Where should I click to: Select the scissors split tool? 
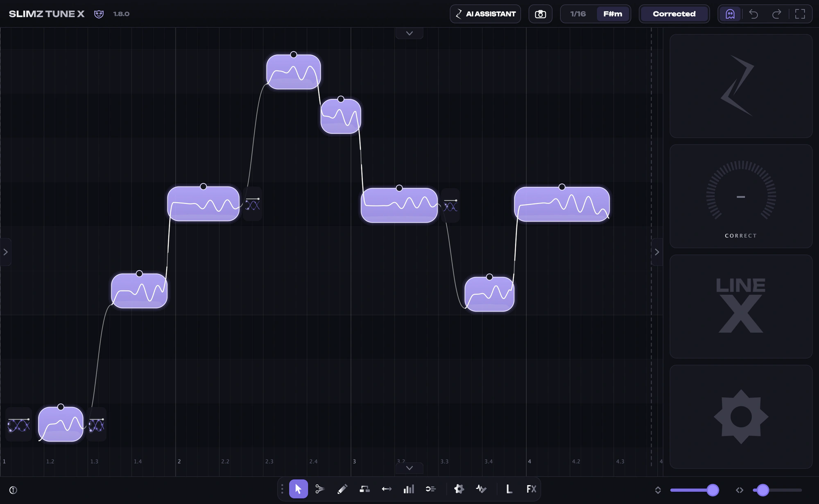[320, 489]
